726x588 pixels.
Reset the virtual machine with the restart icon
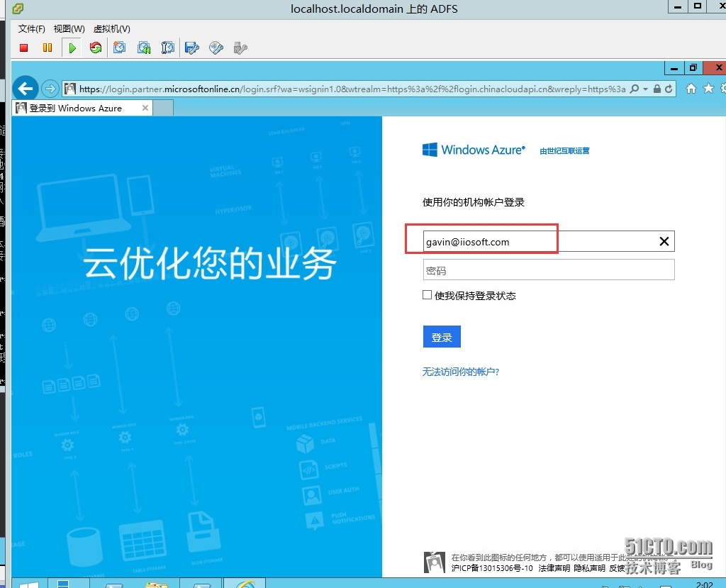(96, 48)
